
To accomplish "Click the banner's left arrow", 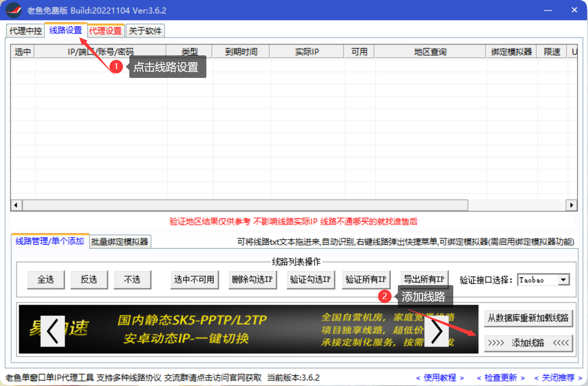I will [x=52, y=331].
